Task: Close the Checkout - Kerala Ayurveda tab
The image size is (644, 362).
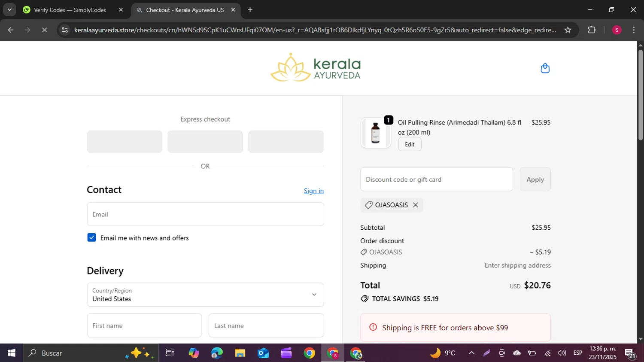Action: click(233, 9)
